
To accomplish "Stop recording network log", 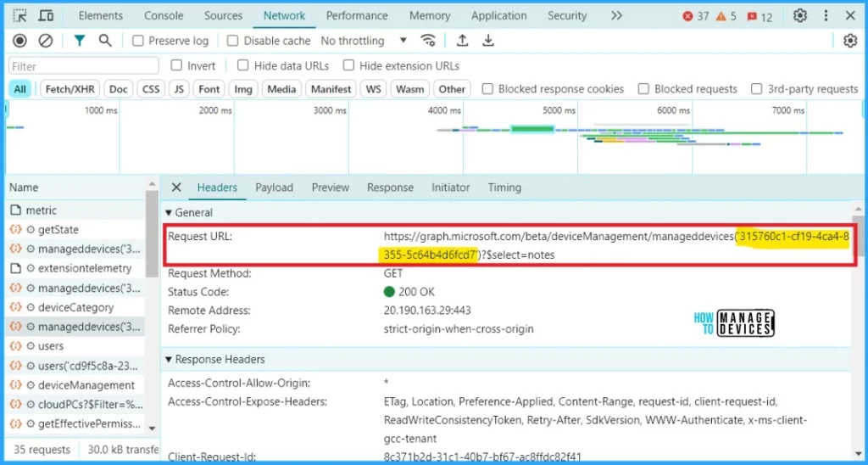I will 20,41.
